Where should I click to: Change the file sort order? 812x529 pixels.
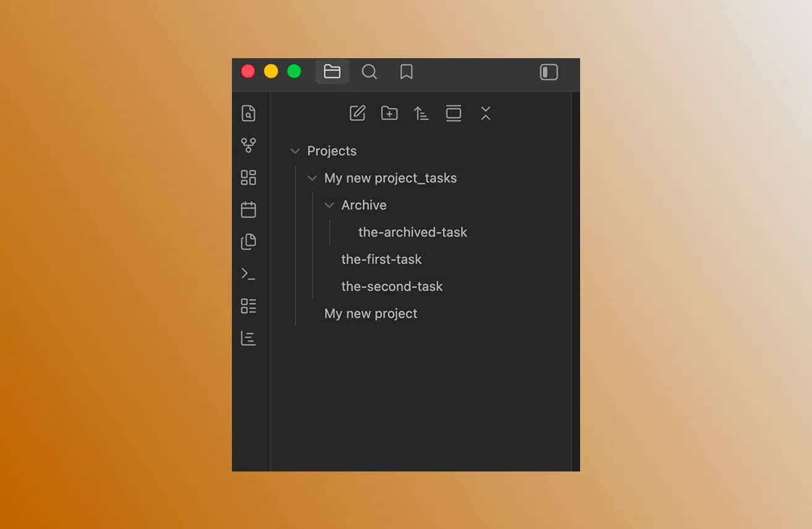point(421,113)
